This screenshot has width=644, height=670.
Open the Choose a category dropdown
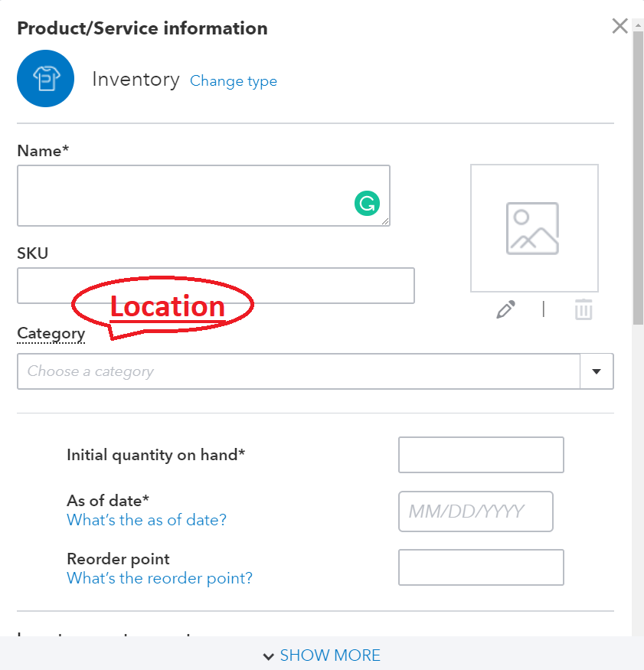(x=299, y=371)
